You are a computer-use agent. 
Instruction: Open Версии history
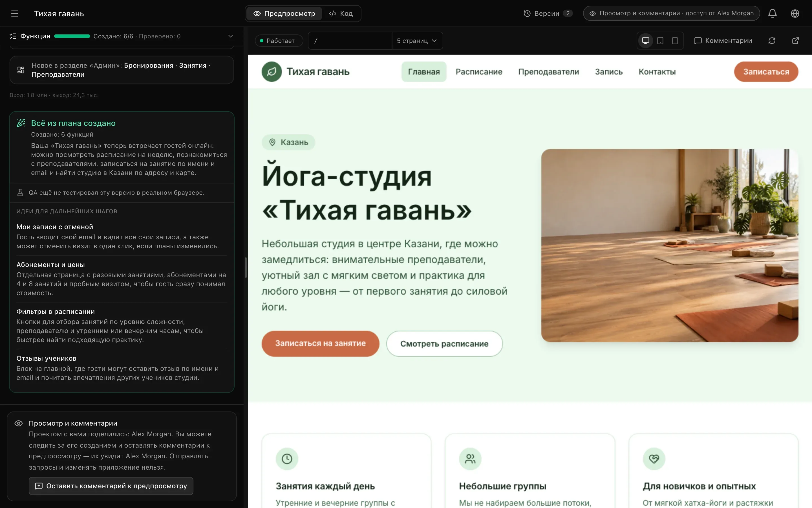548,14
